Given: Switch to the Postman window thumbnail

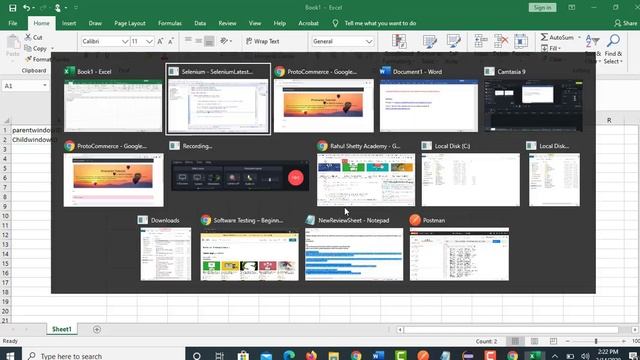Looking at the screenshot, I should coord(459,254).
